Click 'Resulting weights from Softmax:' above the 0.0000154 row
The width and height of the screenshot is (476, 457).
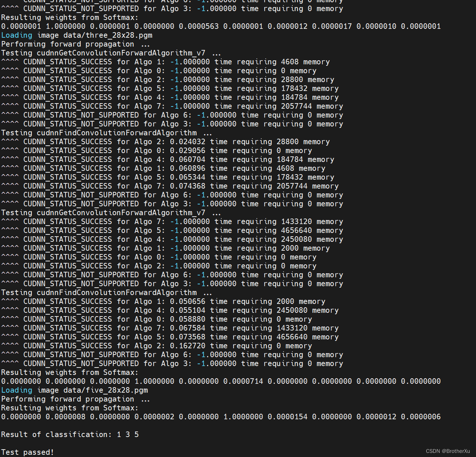(70, 408)
